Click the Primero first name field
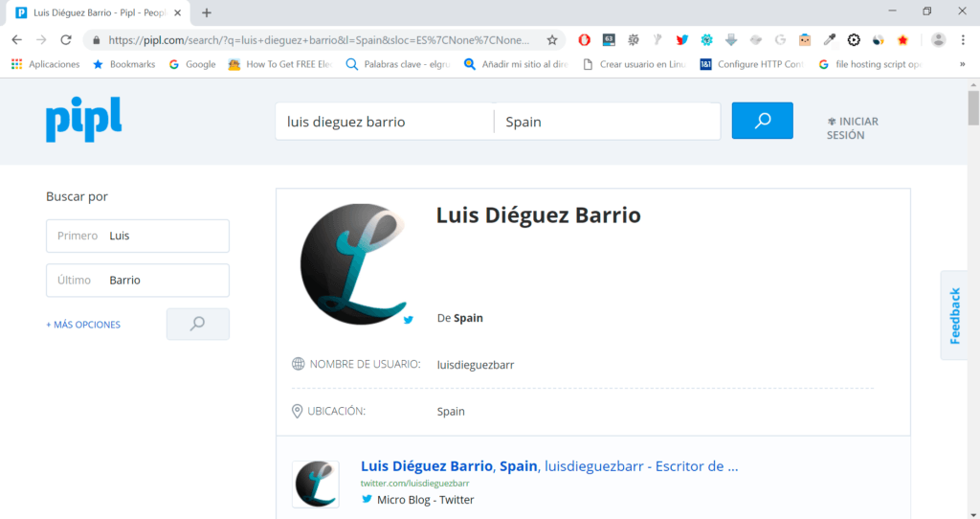980x519 pixels. tap(138, 236)
